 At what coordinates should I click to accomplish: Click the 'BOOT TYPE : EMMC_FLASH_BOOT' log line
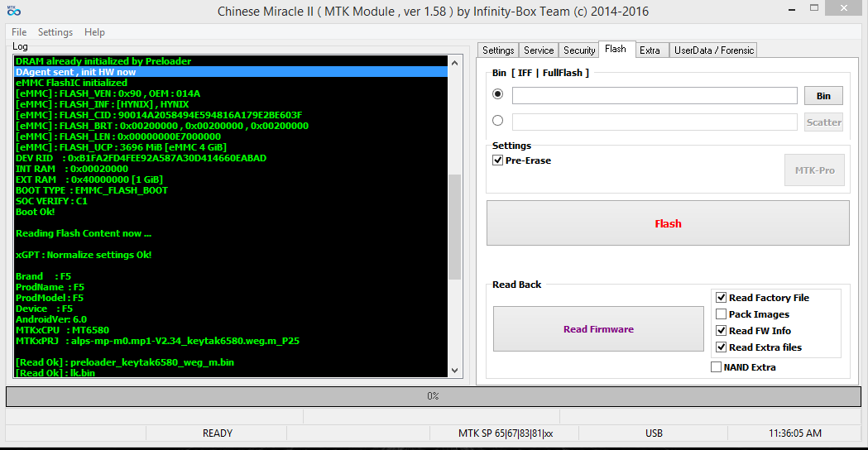[91, 190]
